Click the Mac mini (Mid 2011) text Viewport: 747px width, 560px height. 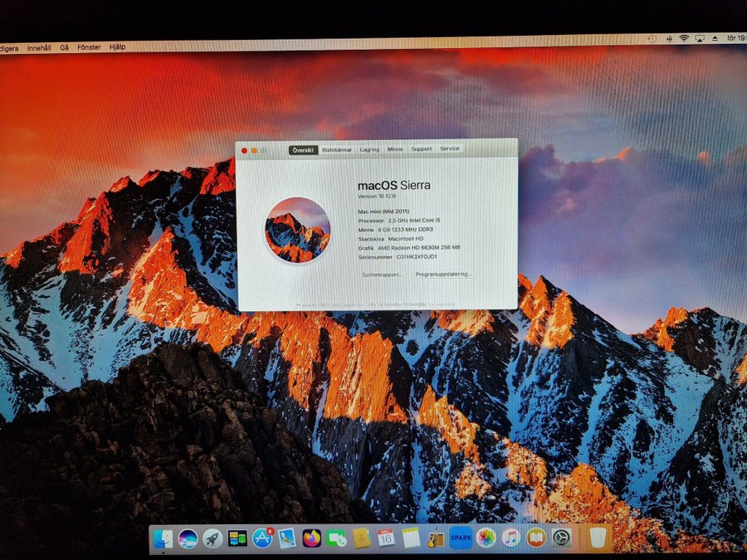pos(383,212)
